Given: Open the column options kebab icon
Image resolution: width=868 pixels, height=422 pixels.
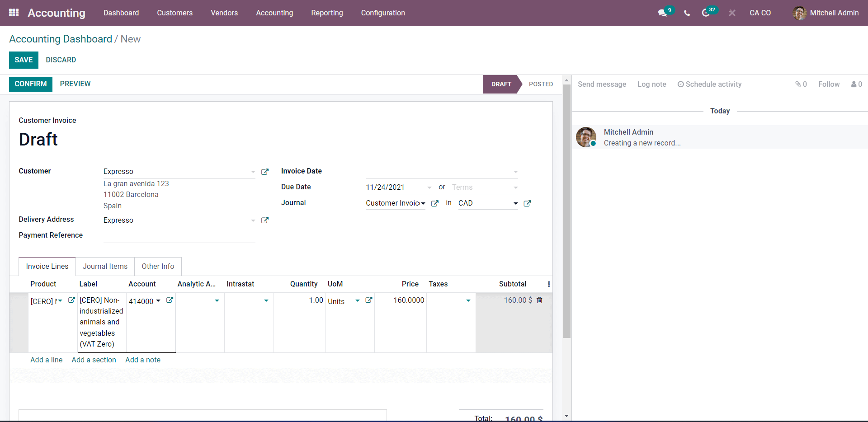Looking at the screenshot, I should [549, 284].
